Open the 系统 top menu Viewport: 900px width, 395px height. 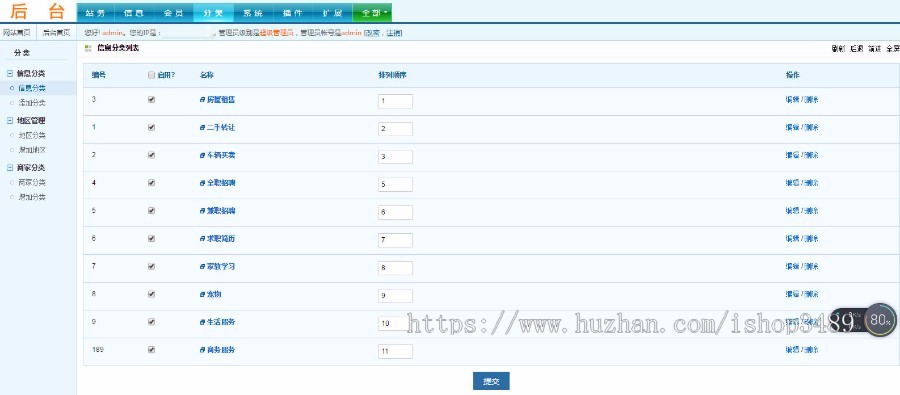click(x=253, y=13)
